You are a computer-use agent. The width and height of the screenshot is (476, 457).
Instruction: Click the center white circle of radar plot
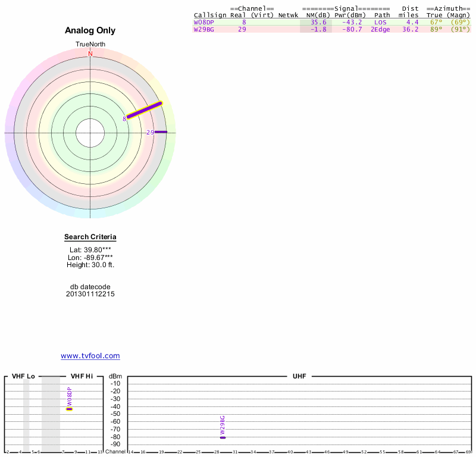(x=90, y=132)
